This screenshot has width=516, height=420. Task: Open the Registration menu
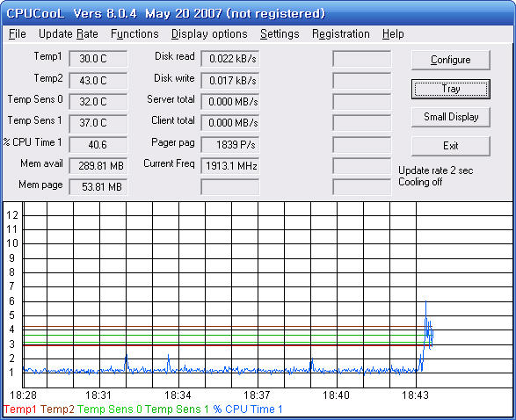(341, 34)
